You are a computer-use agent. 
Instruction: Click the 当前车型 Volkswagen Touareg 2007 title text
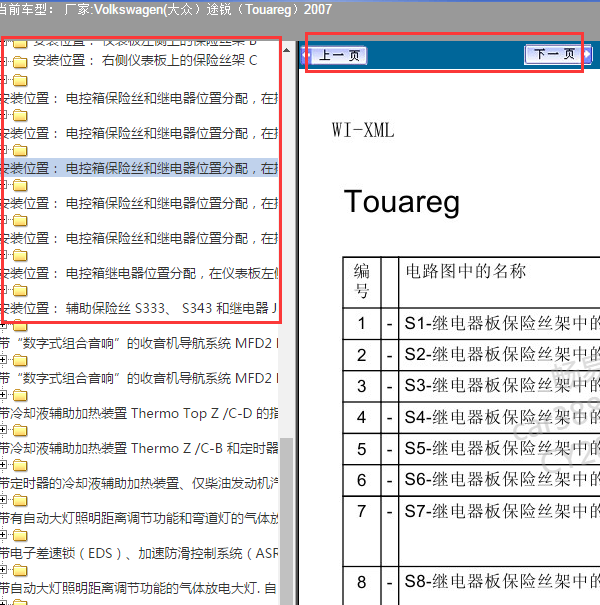tap(166, 9)
